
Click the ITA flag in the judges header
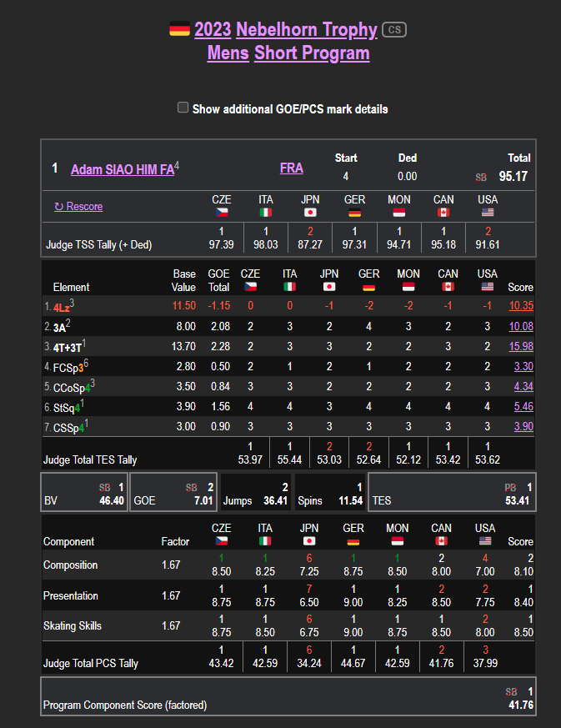[x=266, y=213]
